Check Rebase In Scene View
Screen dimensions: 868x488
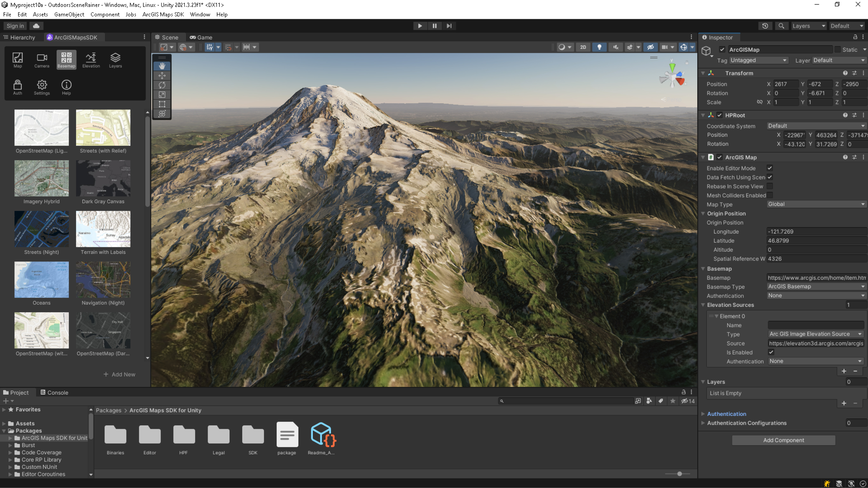click(x=770, y=186)
